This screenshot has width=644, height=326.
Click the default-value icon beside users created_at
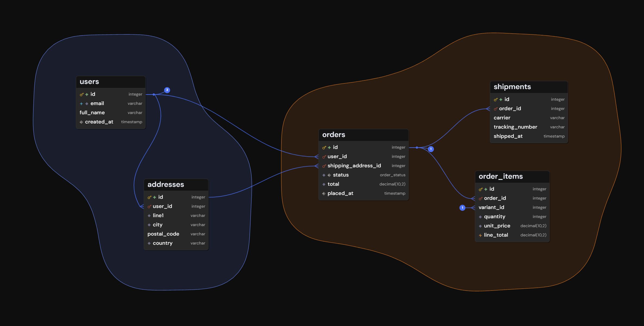pyautogui.click(x=81, y=122)
